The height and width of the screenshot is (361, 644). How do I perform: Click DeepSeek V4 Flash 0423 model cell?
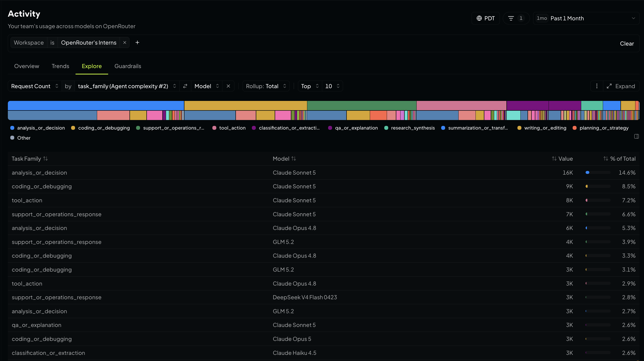pyautogui.click(x=305, y=297)
